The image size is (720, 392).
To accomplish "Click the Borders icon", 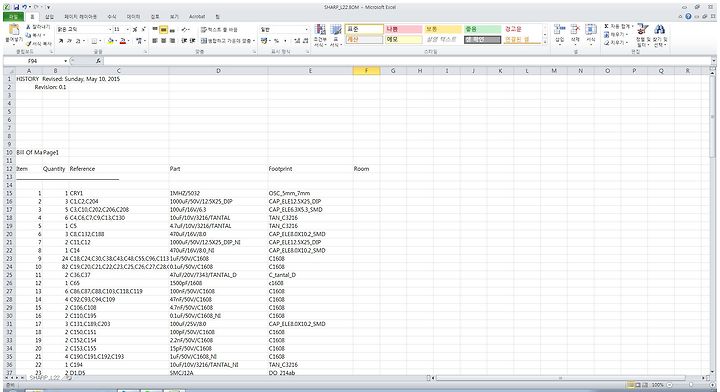I will (x=94, y=41).
